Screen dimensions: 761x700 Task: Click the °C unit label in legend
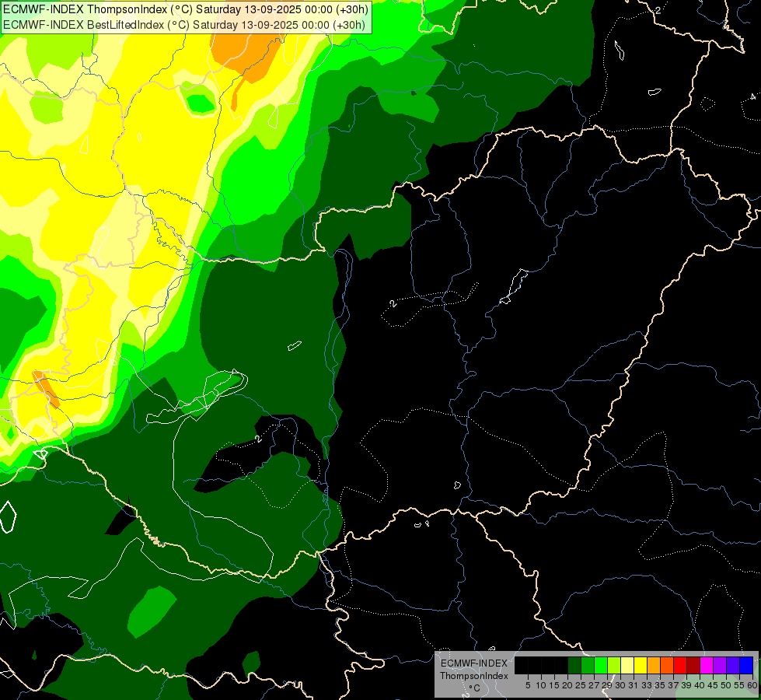pos(475,688)
